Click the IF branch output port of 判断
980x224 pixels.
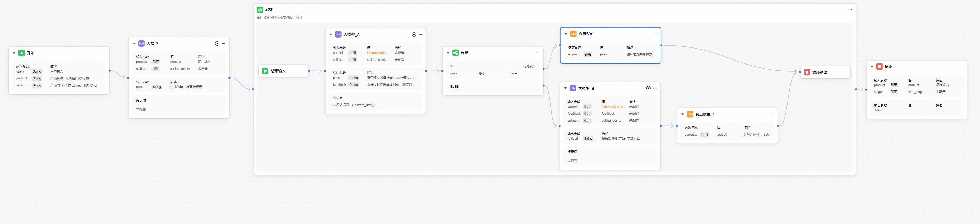tap(543, 69)
